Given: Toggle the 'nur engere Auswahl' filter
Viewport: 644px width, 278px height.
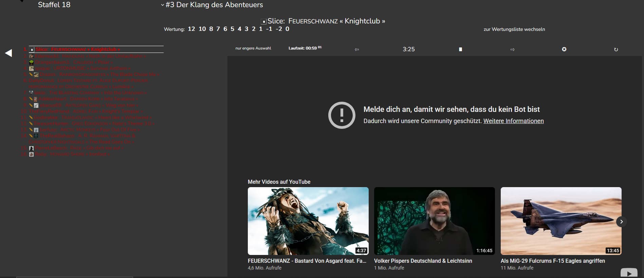Looking at the screenshot, I should click(253, 48).
